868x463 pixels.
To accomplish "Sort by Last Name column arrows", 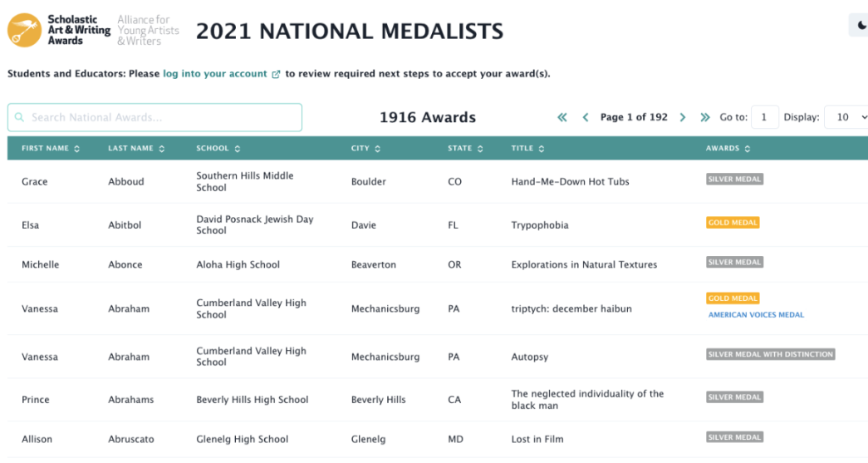I will [162, 149].
